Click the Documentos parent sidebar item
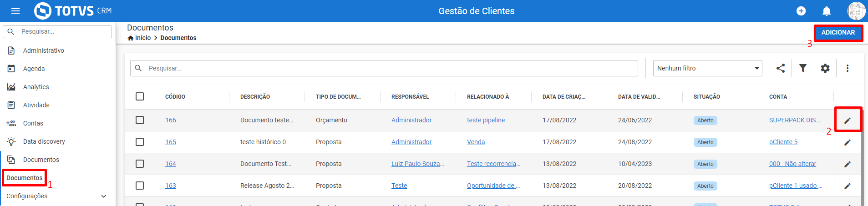Viewport: 868px width, 206px height. 41,160
